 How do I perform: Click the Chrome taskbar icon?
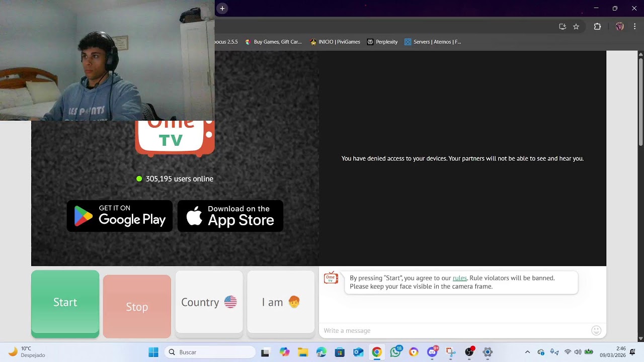click(x=376, y=352)
